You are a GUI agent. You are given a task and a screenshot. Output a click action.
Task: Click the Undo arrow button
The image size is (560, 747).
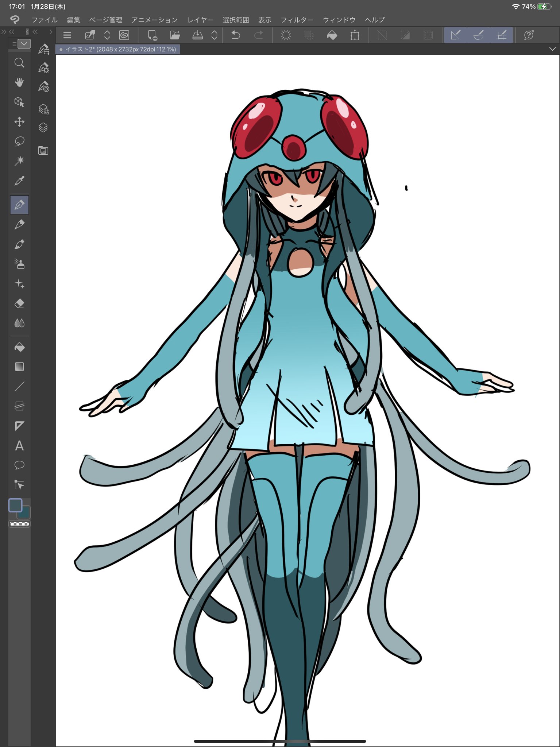[236, 35]
